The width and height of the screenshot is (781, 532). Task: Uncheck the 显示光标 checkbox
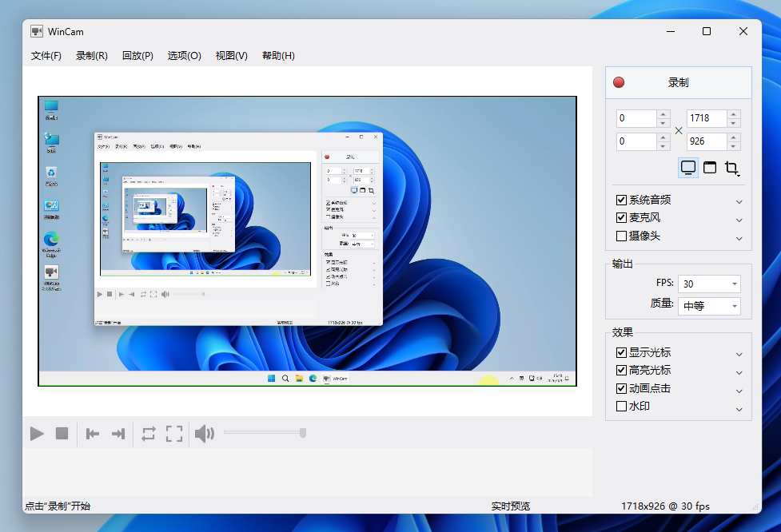tap(621, 352)
